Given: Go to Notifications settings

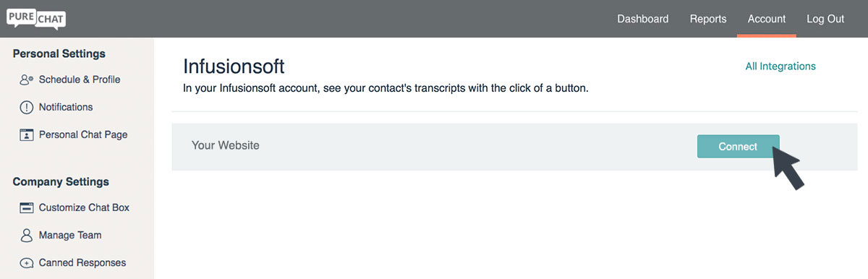Looking at the screenshot, I should (66, 107).
